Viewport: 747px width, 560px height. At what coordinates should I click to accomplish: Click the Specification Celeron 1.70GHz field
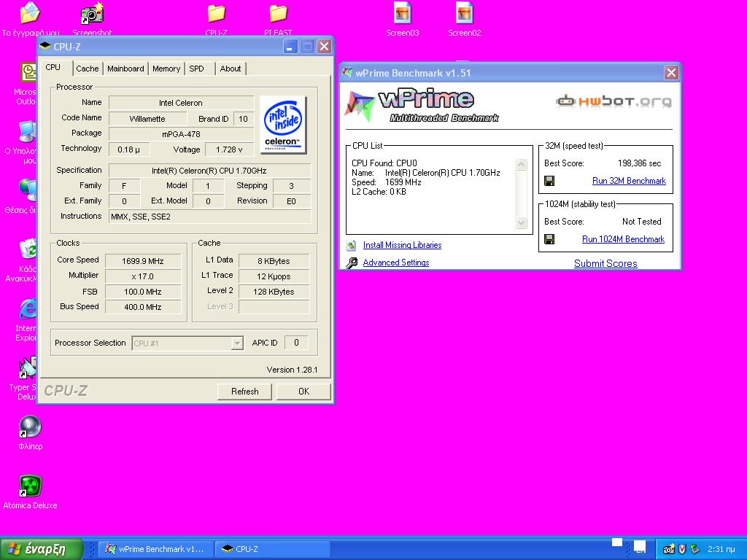(209, 171)
